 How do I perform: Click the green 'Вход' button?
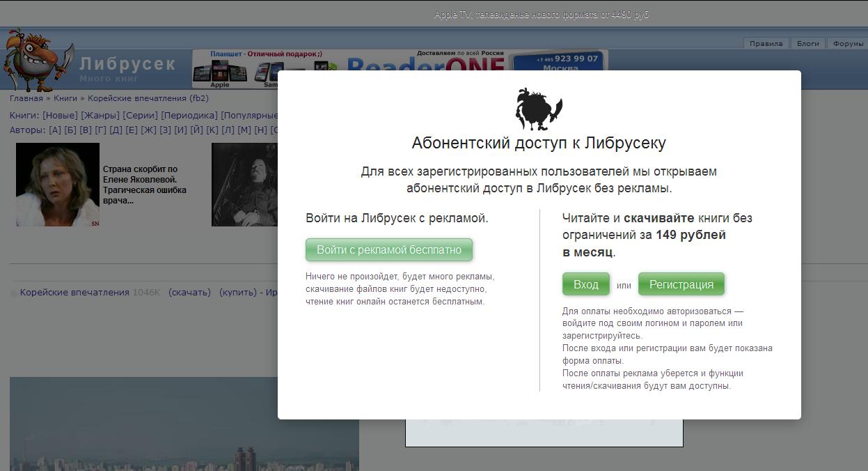pyautogui.click(x=586, y=284)
